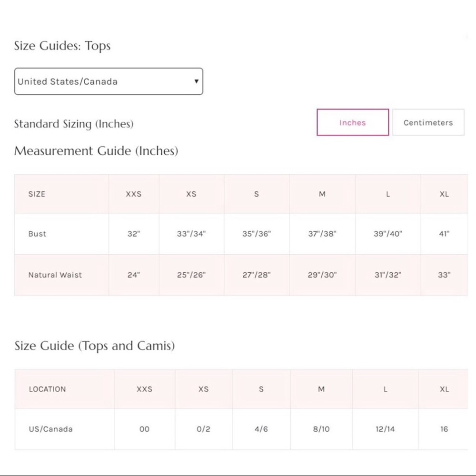Image resolution: width=476 pixels, height=476 pixels.
Task: Click the dropdown arrow in region selector
Action: click(197, 81)
